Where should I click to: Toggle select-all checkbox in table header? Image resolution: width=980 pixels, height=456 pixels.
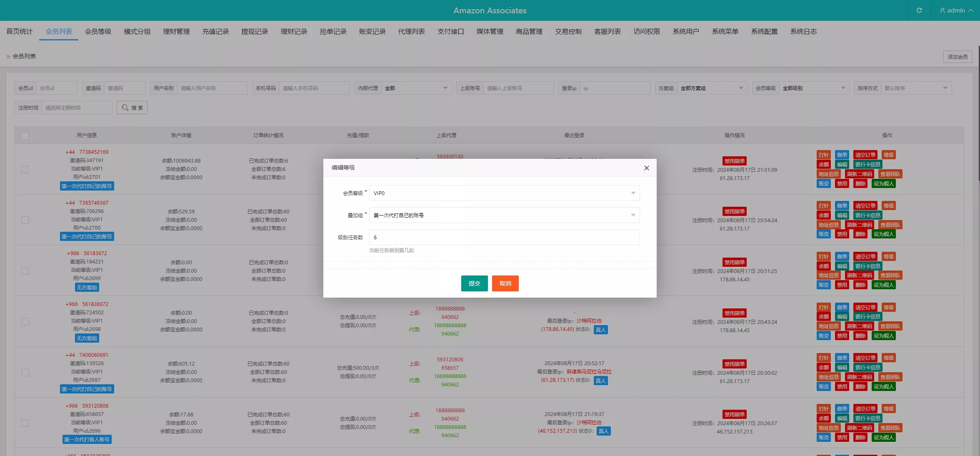pos(25,135)
